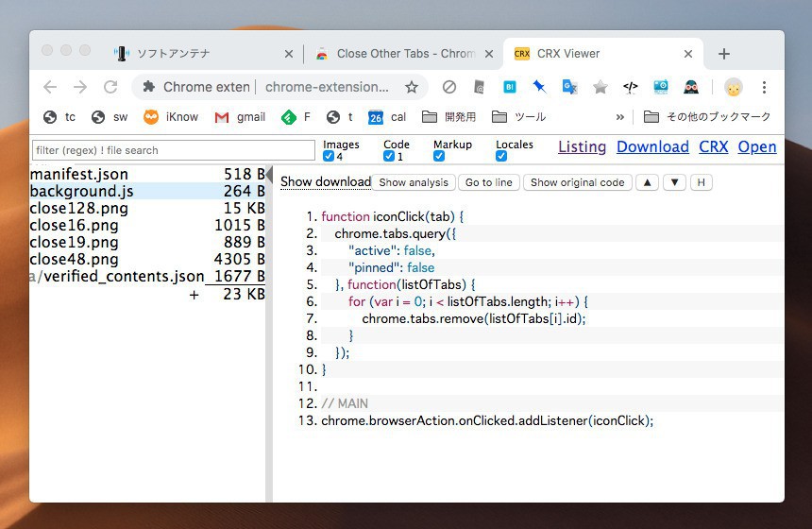Click the Show analysis button
The width and height of the screenshot is (812, 529).
coord(413,182)
